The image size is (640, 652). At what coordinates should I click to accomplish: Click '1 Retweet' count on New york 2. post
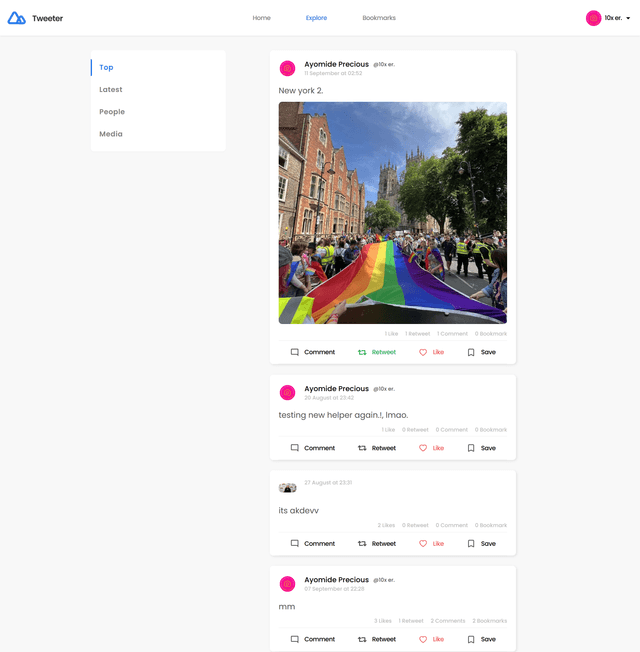pos(418,333)
